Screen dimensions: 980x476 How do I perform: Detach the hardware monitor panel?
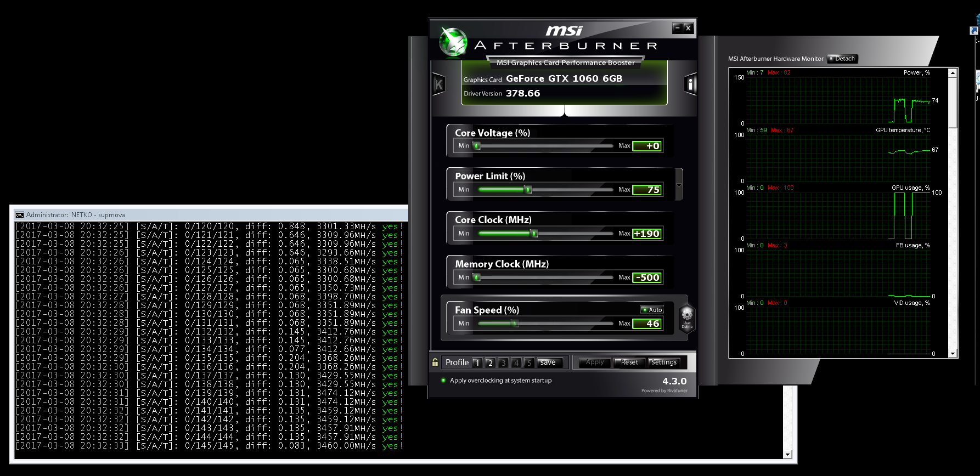click(x=842, y=59)
